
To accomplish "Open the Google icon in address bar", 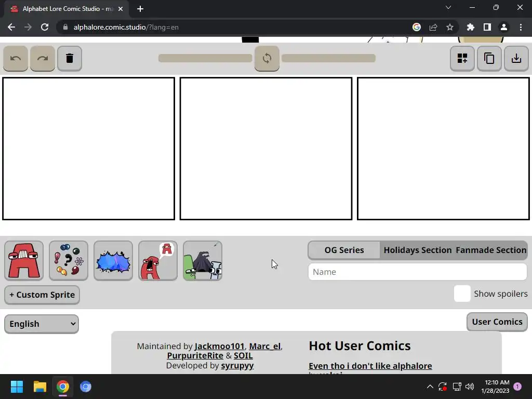I will 417,27.
